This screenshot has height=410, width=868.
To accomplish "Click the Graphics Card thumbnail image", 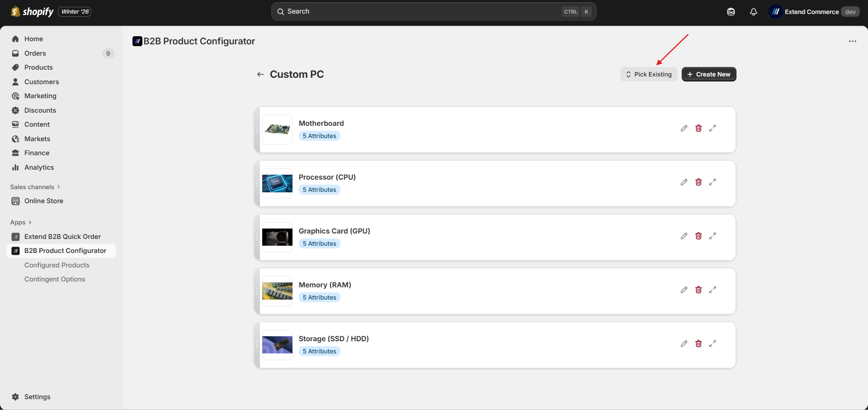I will tap(277, 237).
